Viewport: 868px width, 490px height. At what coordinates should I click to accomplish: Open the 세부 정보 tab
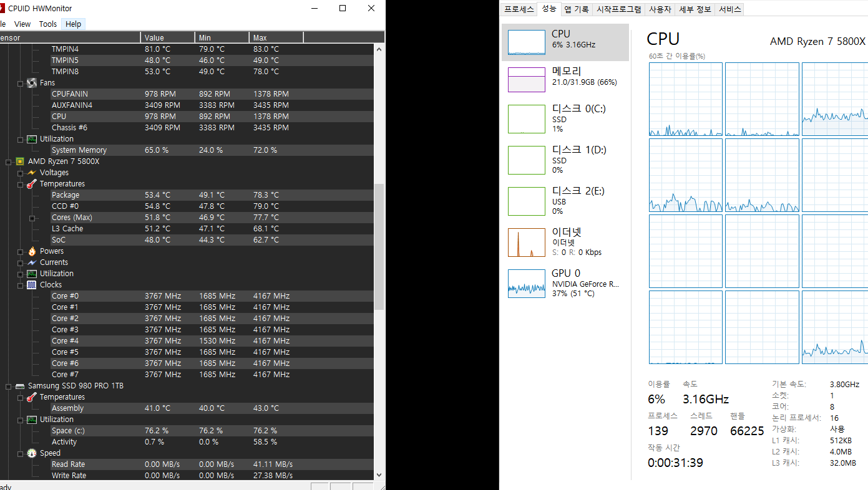(695, 9)
